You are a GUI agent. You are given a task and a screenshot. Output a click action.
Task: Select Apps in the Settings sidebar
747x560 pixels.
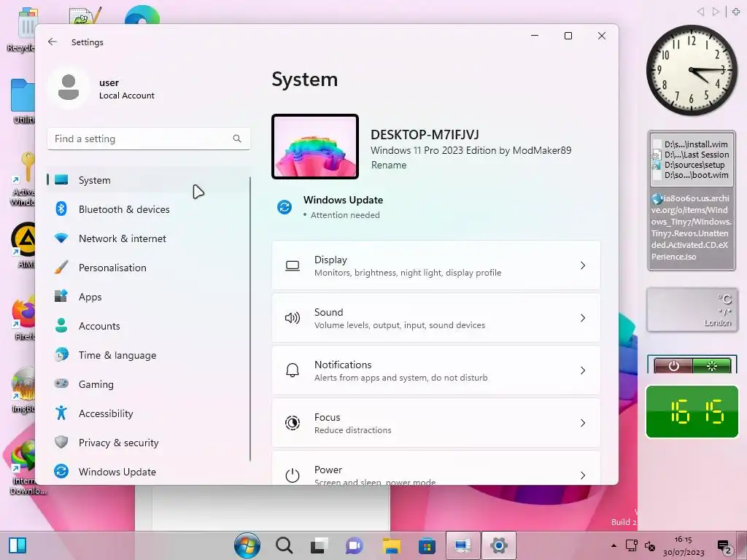[148, 297]
